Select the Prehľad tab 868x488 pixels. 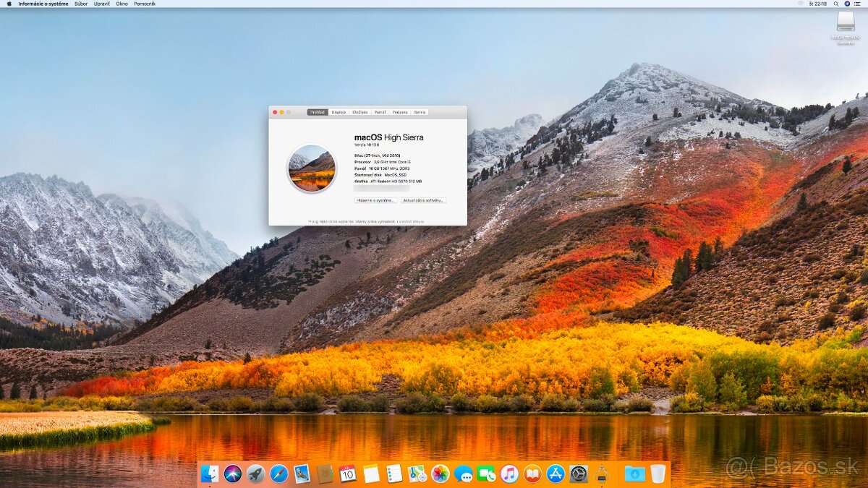click(x=318, y=112)
